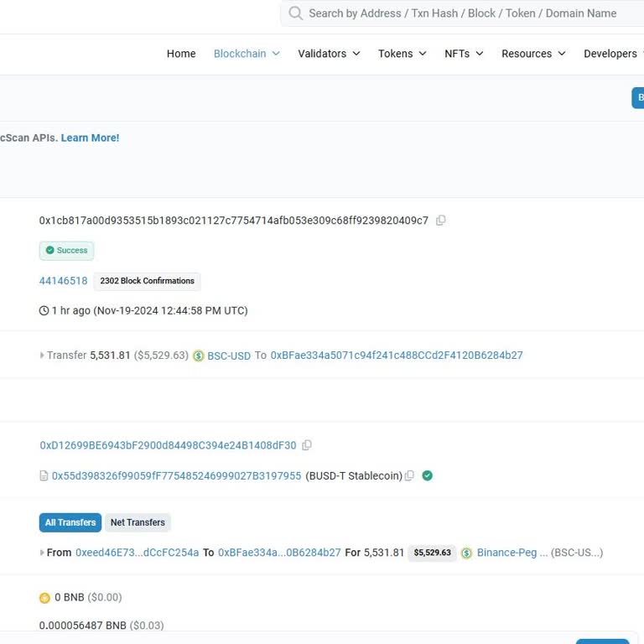Click the contract file icon
The height and width of the screenshot is (644, 644).
(x=44, y=475)
